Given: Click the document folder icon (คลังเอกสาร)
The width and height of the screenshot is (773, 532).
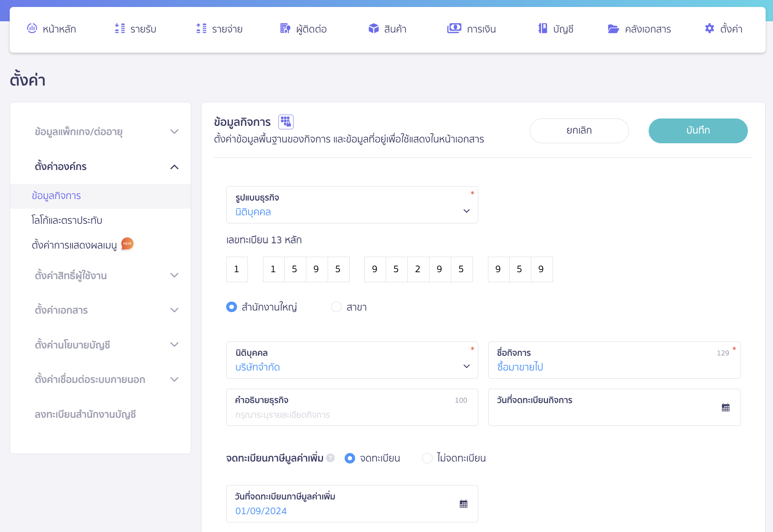Looking at the screenshot, I should [x=613, y=29].
